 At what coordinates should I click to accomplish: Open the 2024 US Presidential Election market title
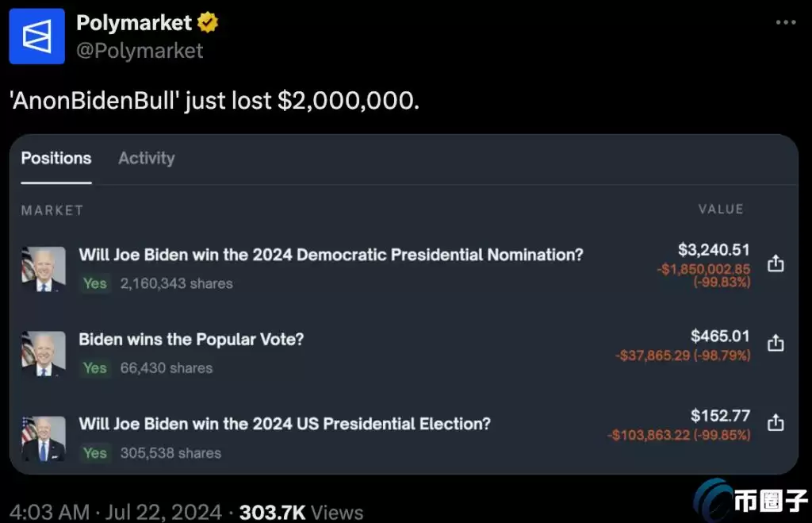(285, 424)
